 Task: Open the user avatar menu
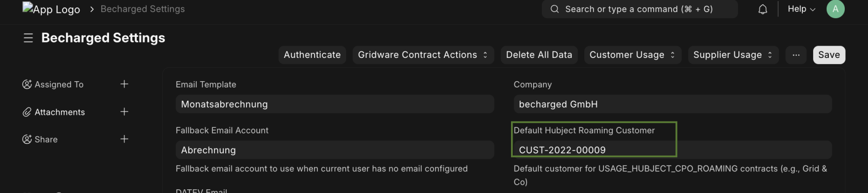835,9
